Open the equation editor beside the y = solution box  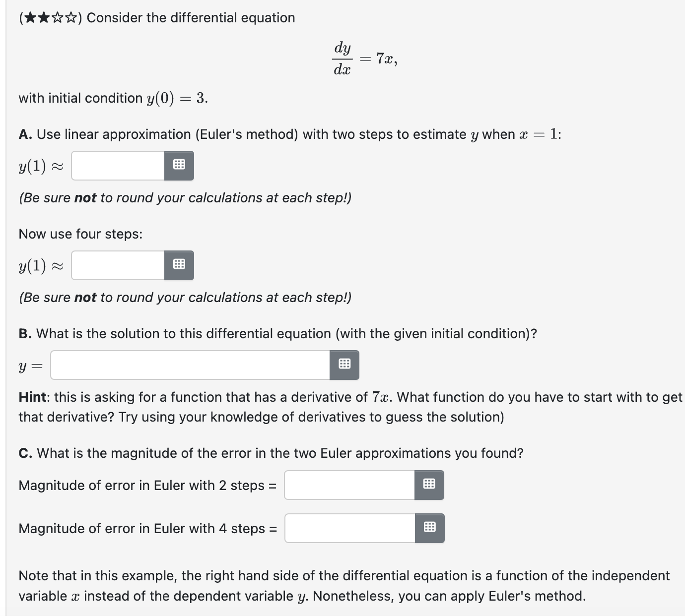pos(344,365)
